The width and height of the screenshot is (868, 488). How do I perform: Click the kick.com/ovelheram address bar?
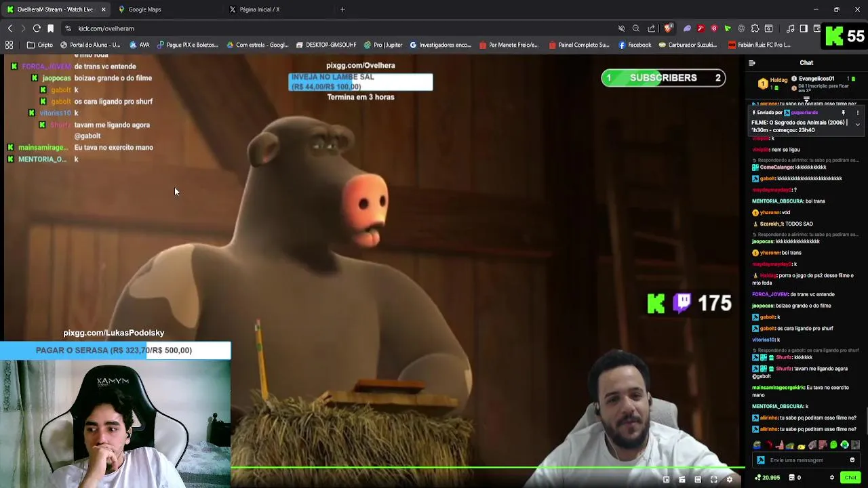(x=339, y=28)
